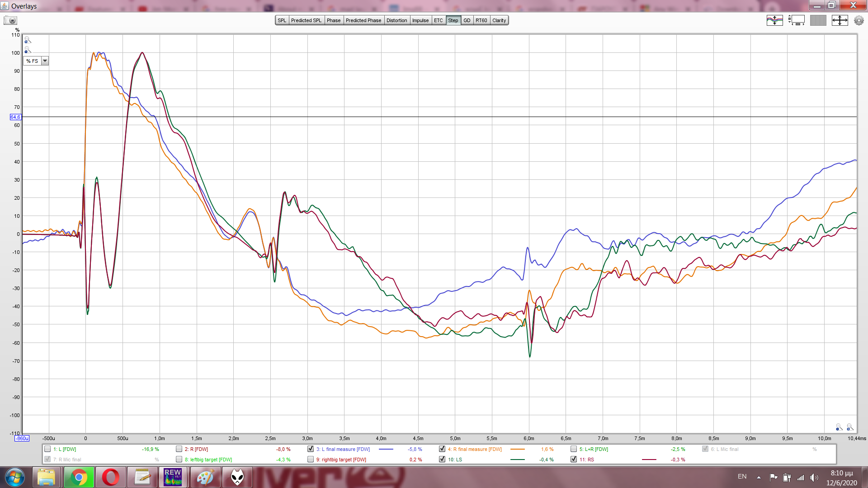The width and height of the screenshot is (868, 488).
Task: Click the gray shaded toolbar icon
Action: point(818,20)
